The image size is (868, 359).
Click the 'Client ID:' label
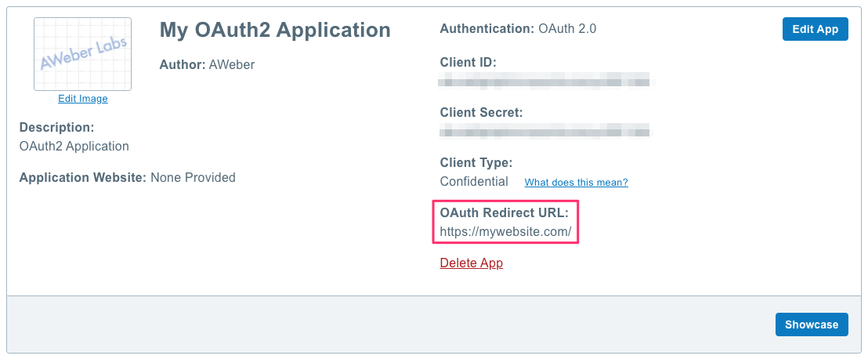click(468, 63)
